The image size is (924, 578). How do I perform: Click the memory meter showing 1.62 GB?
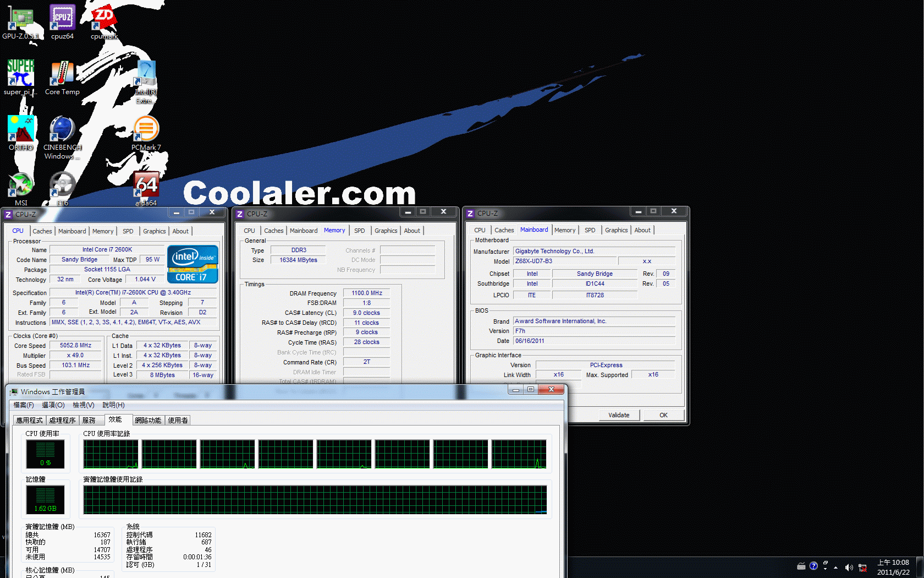[x=45, y=500]
